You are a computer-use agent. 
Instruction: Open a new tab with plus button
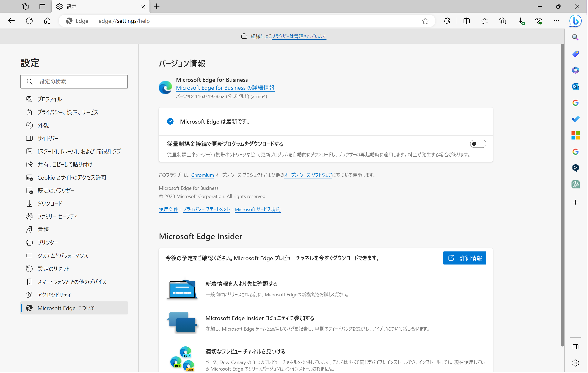(x=157, y=6)
